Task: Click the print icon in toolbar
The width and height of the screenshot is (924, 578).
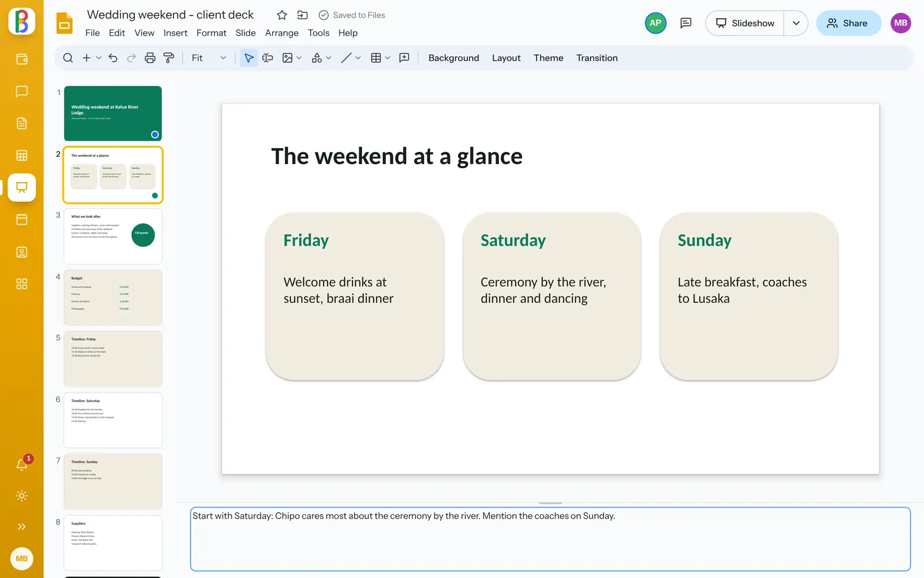Action: coord(150,58)
